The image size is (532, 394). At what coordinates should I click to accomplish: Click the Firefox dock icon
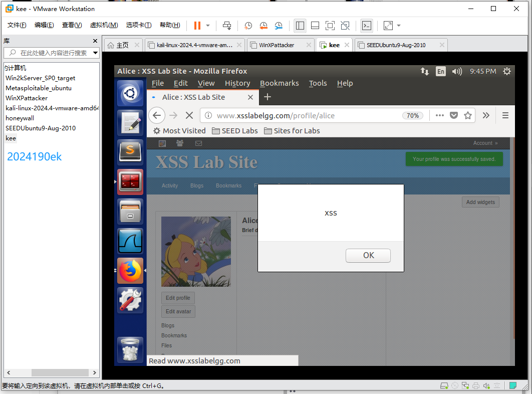point(130,271)
